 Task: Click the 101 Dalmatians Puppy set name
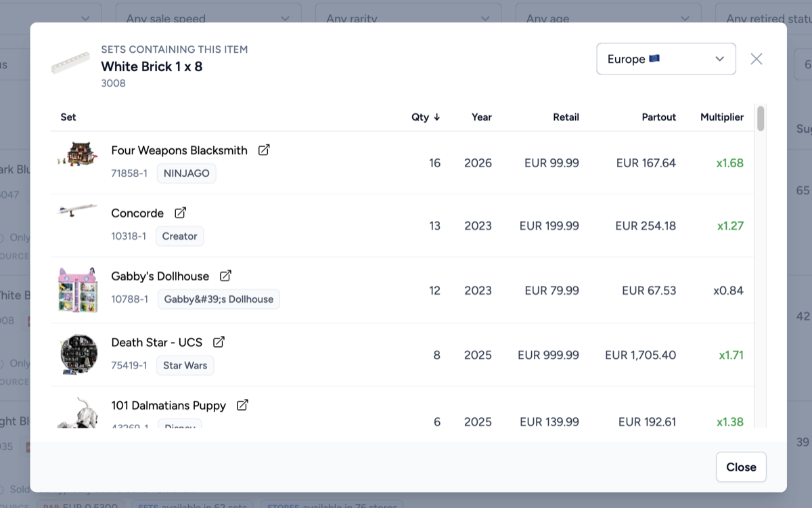[x=168, y=406]
